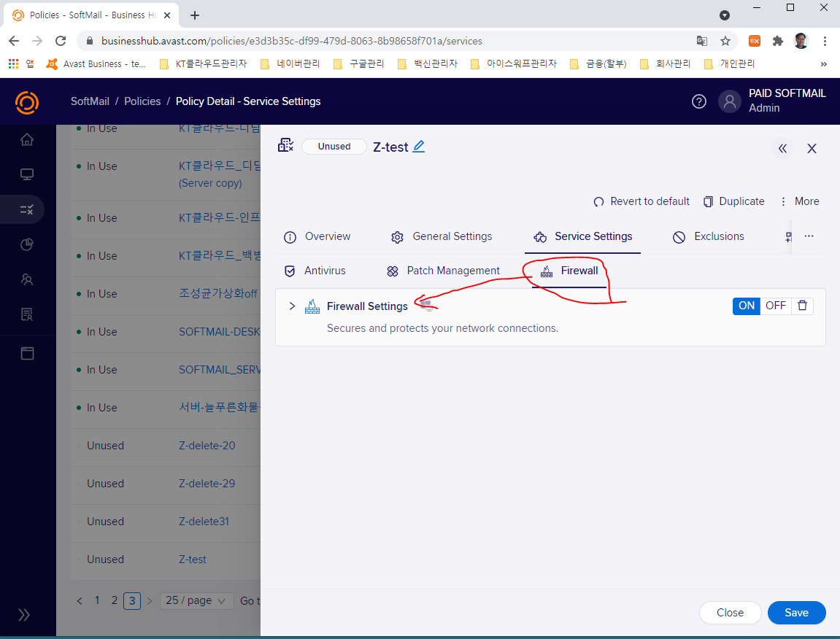Select the Policies icon in sidebar
Screen dimensions: 840x639
(27, 209)
